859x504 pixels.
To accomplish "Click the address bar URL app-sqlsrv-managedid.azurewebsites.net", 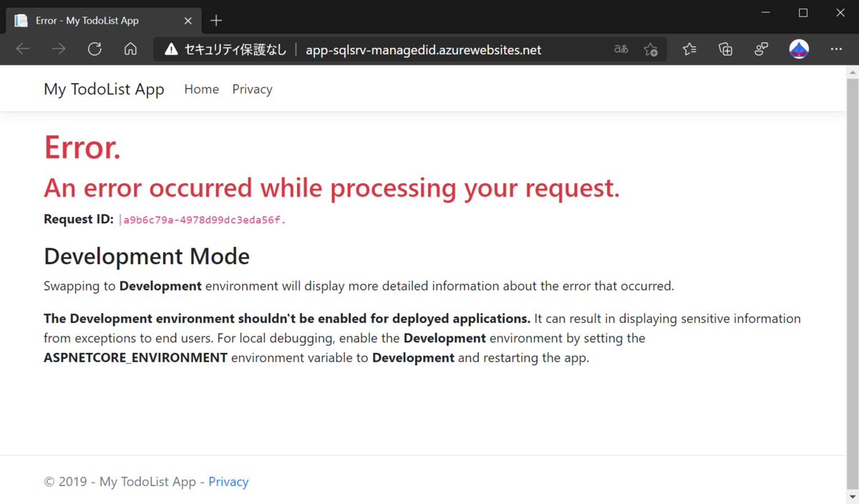I will (x=423, y=50).
